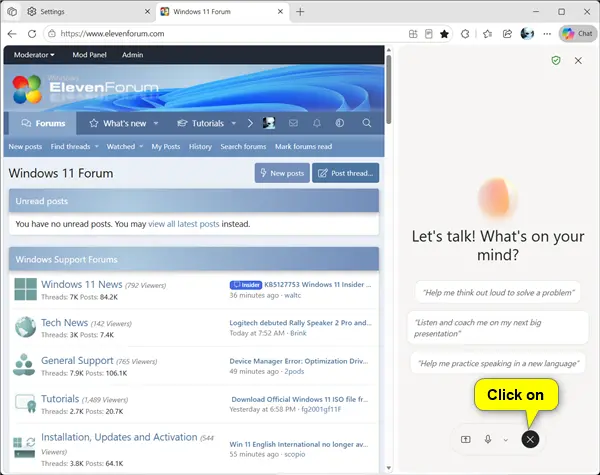The width and height of the screenshot is (600, 475).
Task: Open the extensions icon
Action: click(465, 34)
